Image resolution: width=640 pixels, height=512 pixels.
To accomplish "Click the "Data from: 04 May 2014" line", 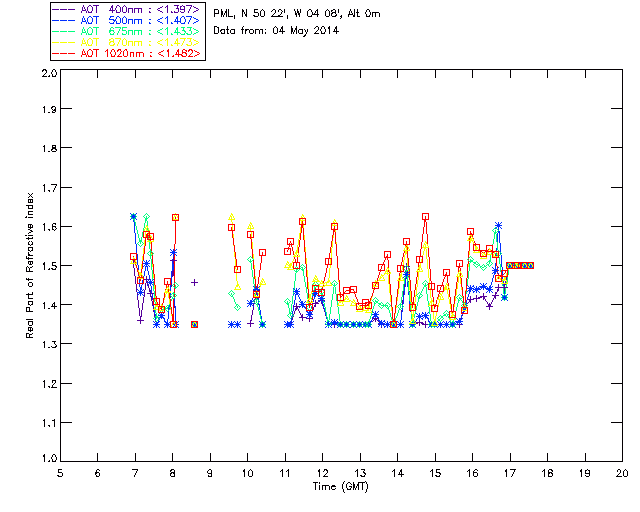I will coord(276,31).
